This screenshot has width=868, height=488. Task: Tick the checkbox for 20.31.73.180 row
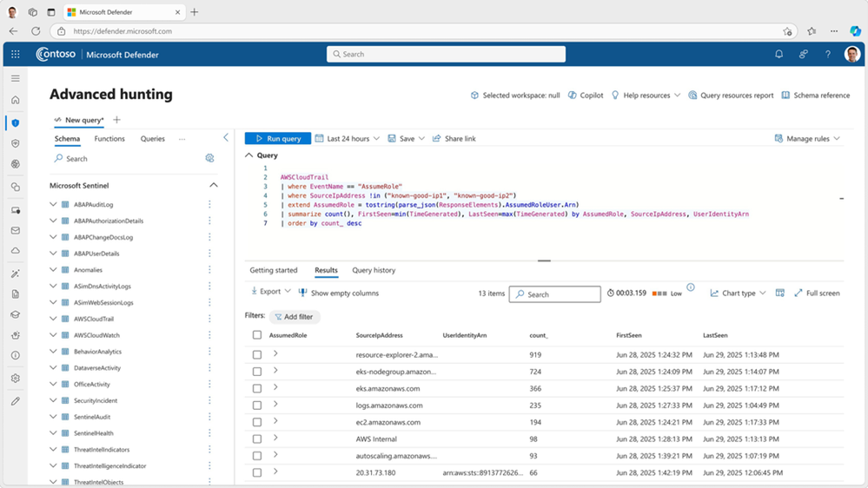(257, 473)
